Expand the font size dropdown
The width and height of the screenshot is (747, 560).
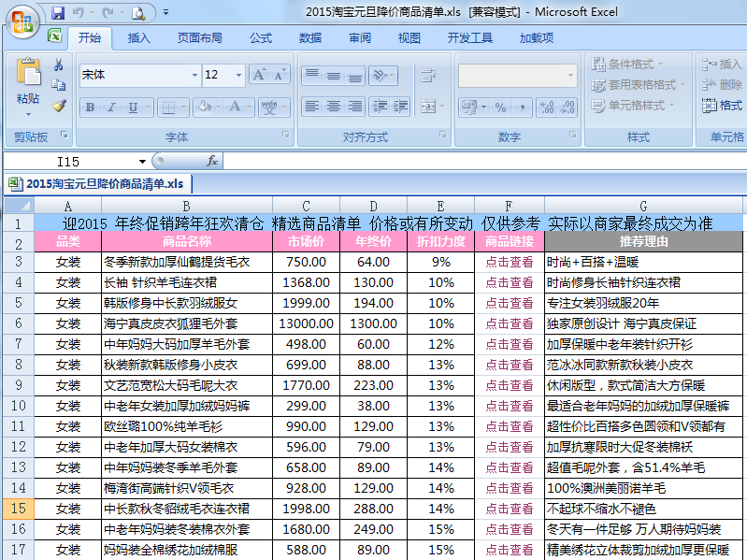click(239, 75)
